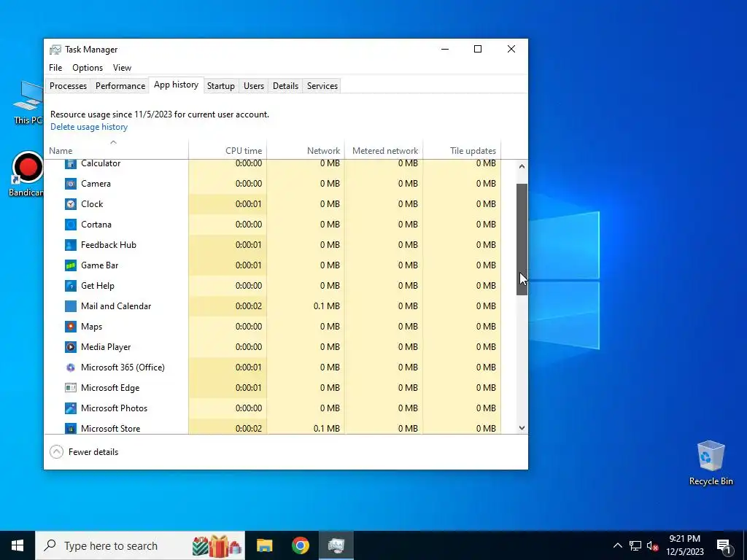Image resolution: width=747 pixels, height=560 pixels.
Task: Select the Recycle Bin desktop icon
Action: pyautogui.click(x=711, y=463)
